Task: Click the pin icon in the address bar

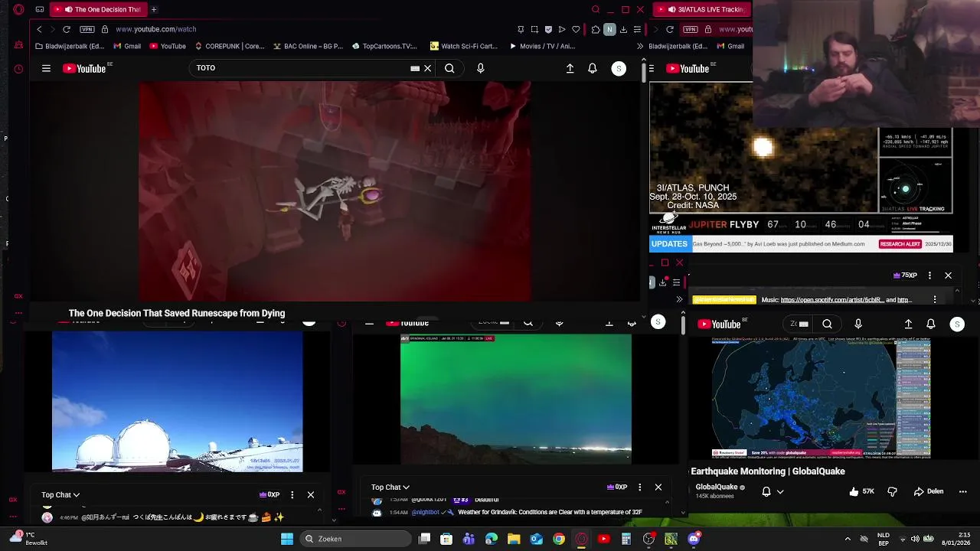Action: click(x=521, y=29)
